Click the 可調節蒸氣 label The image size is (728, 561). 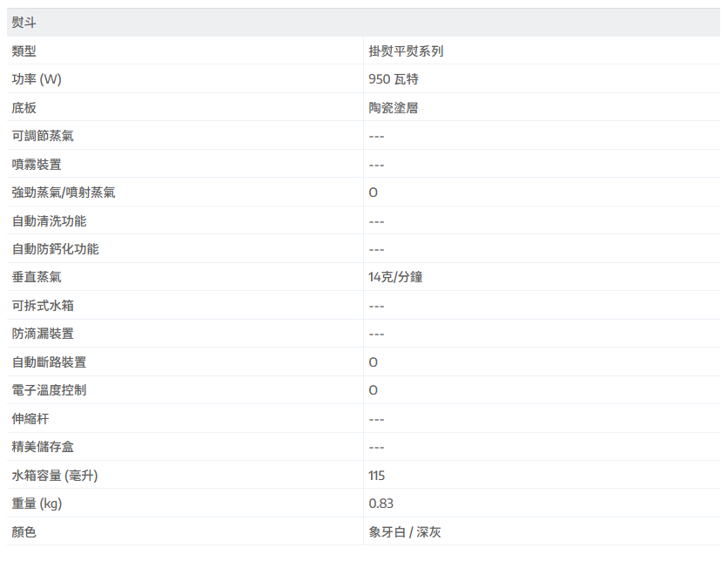[x=43, y=136]
